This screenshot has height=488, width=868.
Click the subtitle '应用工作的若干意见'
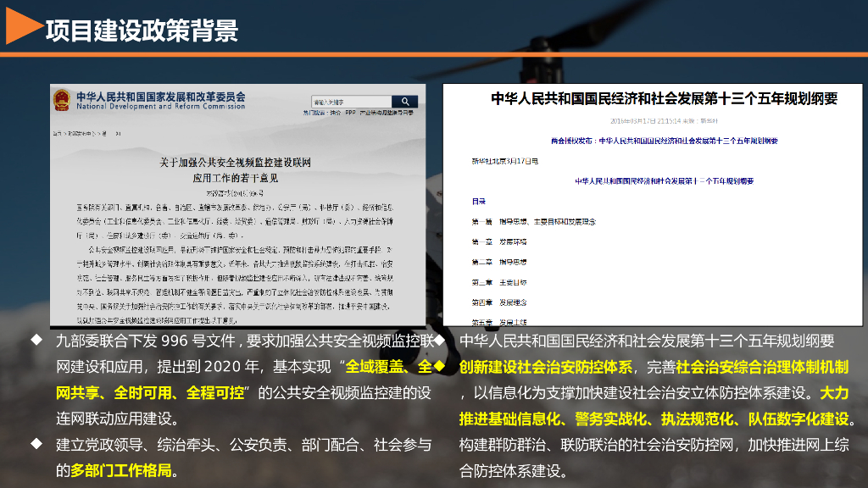point(236,178)
